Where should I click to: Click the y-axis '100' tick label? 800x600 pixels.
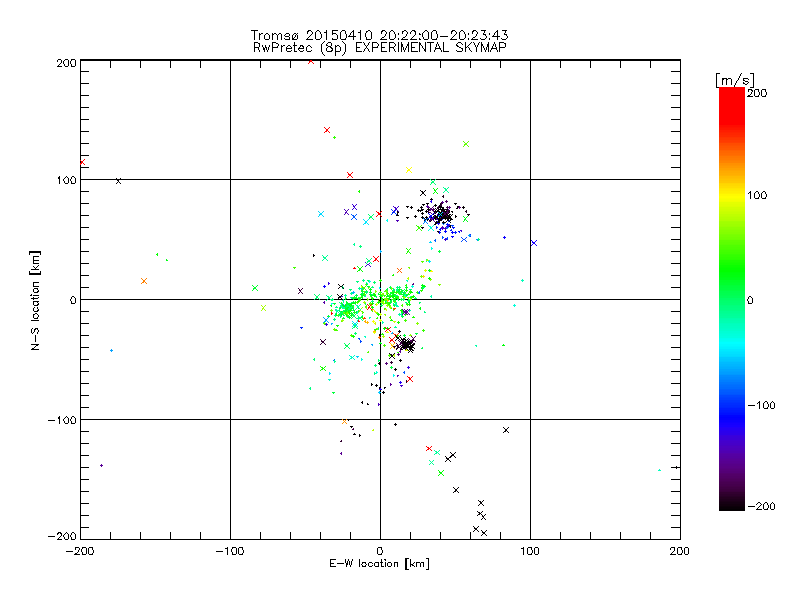tap(66, 180)
